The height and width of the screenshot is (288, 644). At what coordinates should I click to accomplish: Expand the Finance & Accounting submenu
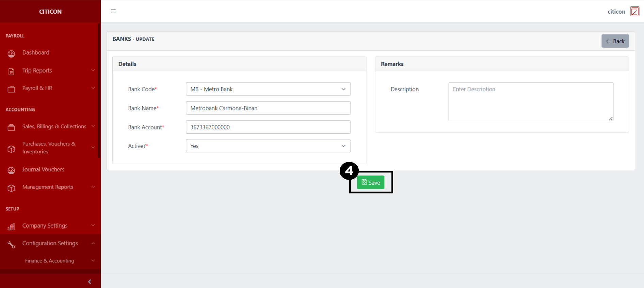tap(50, 261)
